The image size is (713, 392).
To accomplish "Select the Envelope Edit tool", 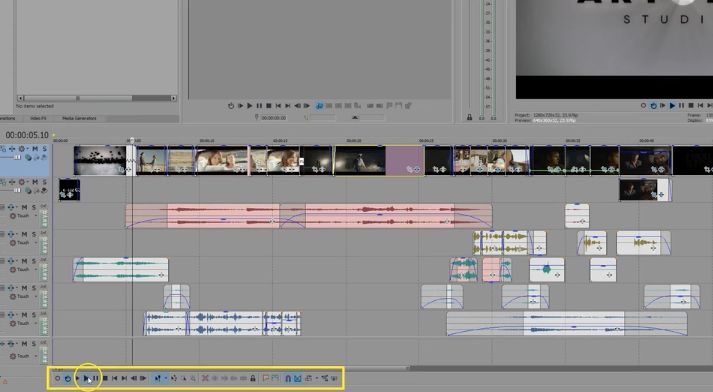I will (174, 378).
